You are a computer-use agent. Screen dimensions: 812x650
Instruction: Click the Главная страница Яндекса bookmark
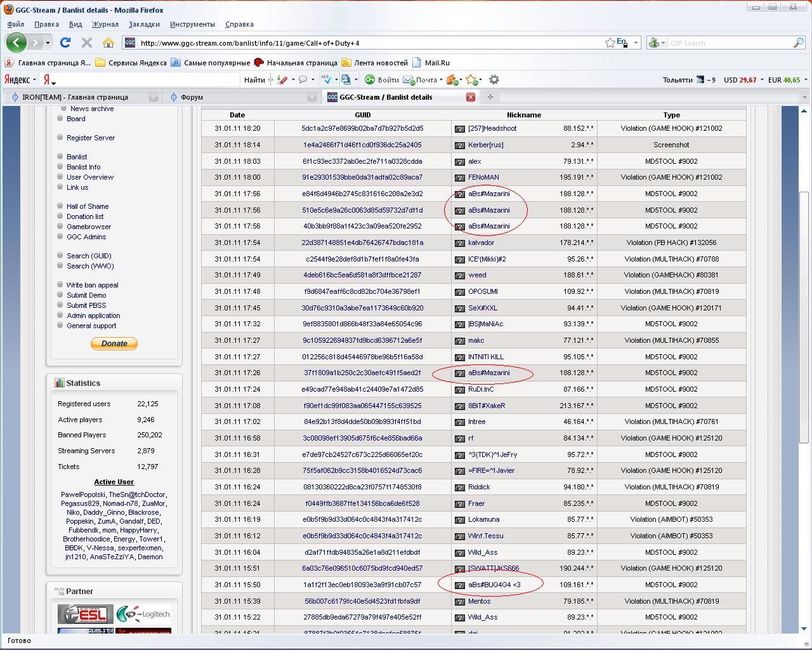(x=48, y=62)
